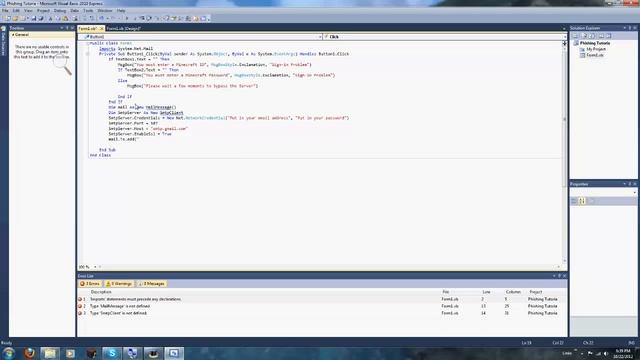Select My Project in Solution Explorer
The height and width of the screenshot is (360, 640).
596,49
